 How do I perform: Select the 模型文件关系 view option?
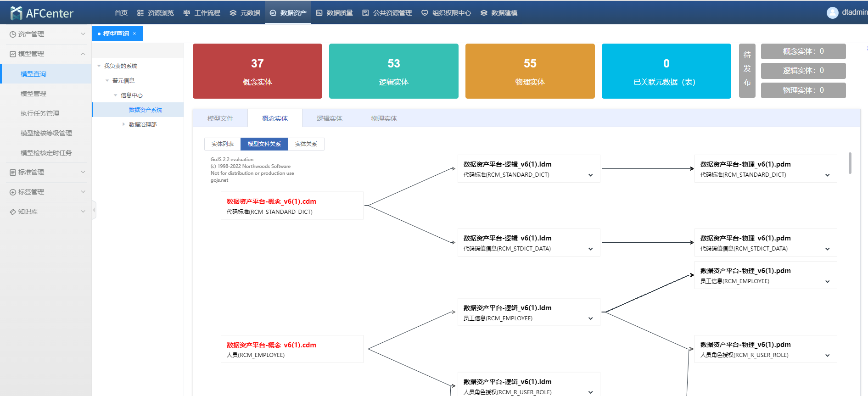pyautogui.click(x=264, y=144)
